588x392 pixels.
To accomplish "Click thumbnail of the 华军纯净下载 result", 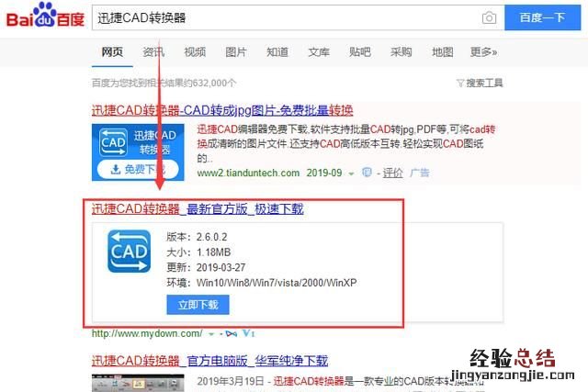I will (138, 383).
